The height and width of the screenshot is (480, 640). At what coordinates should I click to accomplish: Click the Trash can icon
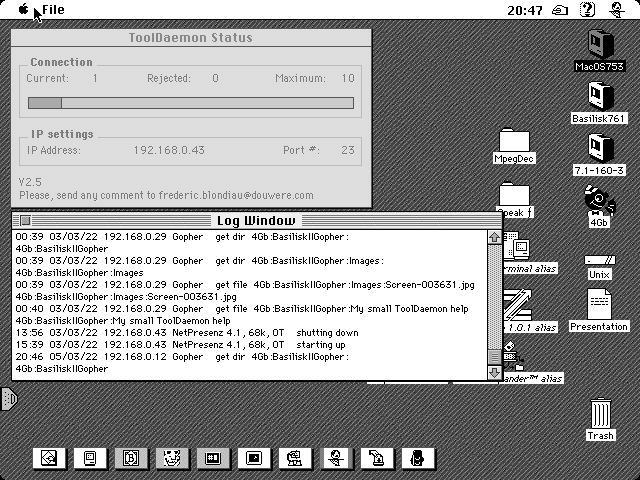(x=600, y=414)
